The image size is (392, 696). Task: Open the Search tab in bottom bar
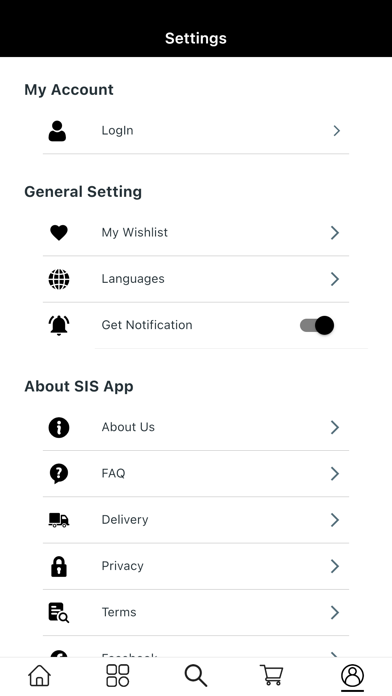pos(196,676)
